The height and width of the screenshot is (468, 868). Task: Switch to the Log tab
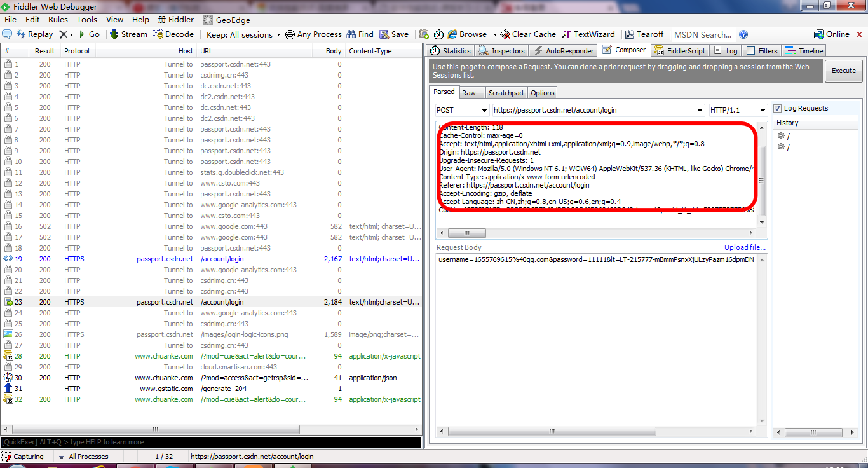(726, 51)
